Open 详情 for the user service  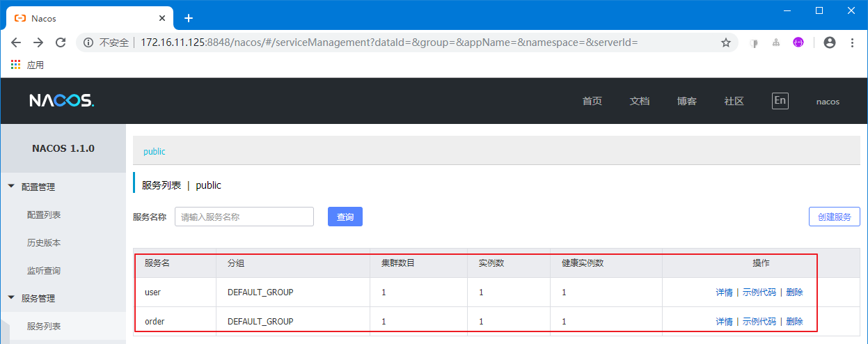point(724,292)
